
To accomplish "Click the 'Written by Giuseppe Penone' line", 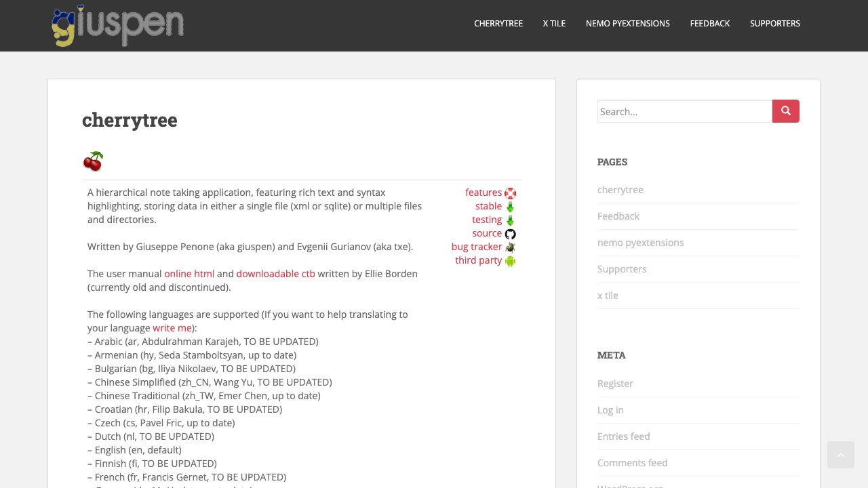I will [x=250, y=247].
